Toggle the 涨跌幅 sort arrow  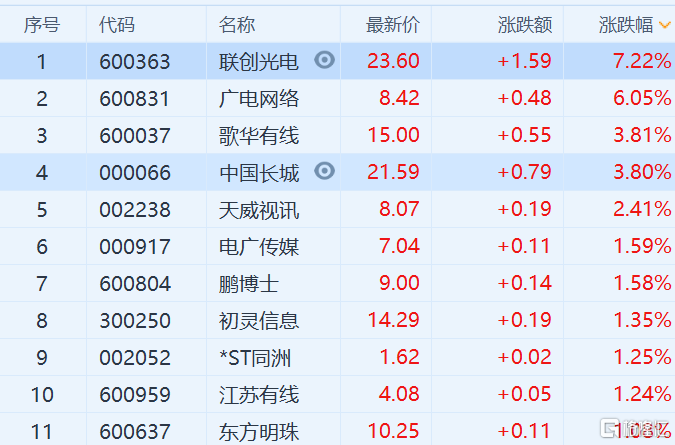tap(665, 26)
